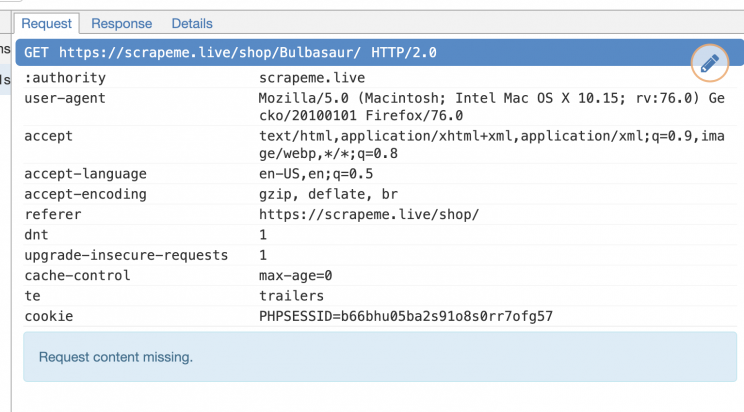This screenshot has height=412, width=744.
Task: Select the accept-encoding header name
Action: tap(85, 194)
